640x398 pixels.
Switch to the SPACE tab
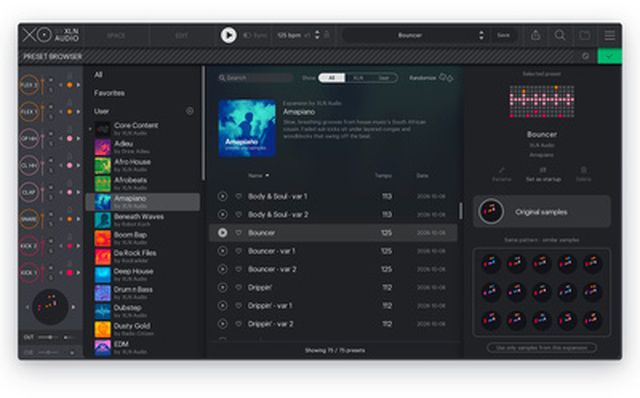tap(116, 36)
